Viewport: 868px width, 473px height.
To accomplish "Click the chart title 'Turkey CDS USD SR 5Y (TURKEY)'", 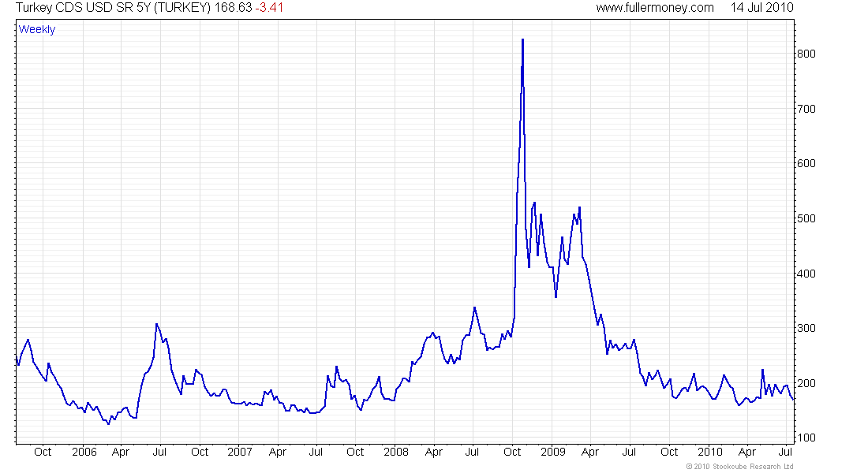I will 114,8.
